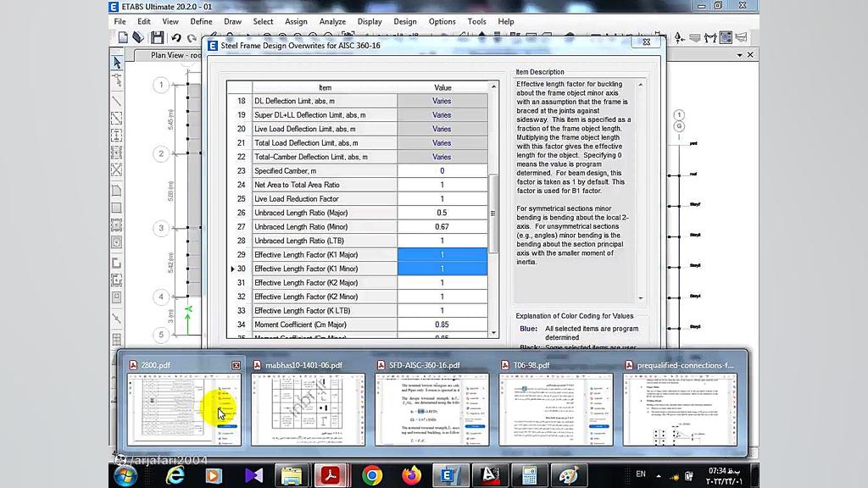This screenshot has height=488, width=868.
Task: Choose the draw floor polygon tool
Action: click(117, 191)
